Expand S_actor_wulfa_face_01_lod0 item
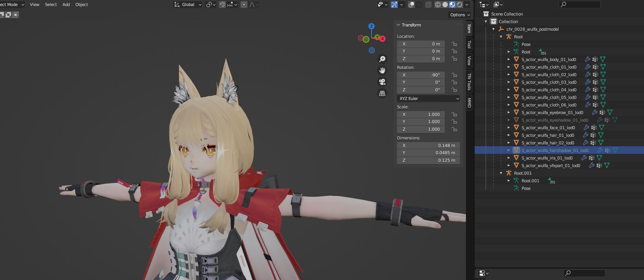This screenshot has width=644, height=280. tap(509, 128)
